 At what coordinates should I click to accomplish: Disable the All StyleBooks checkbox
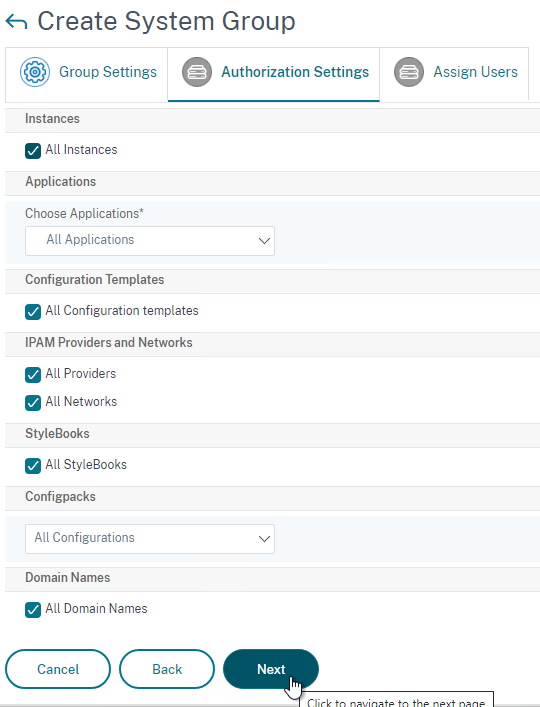click(x=33, y=466)
